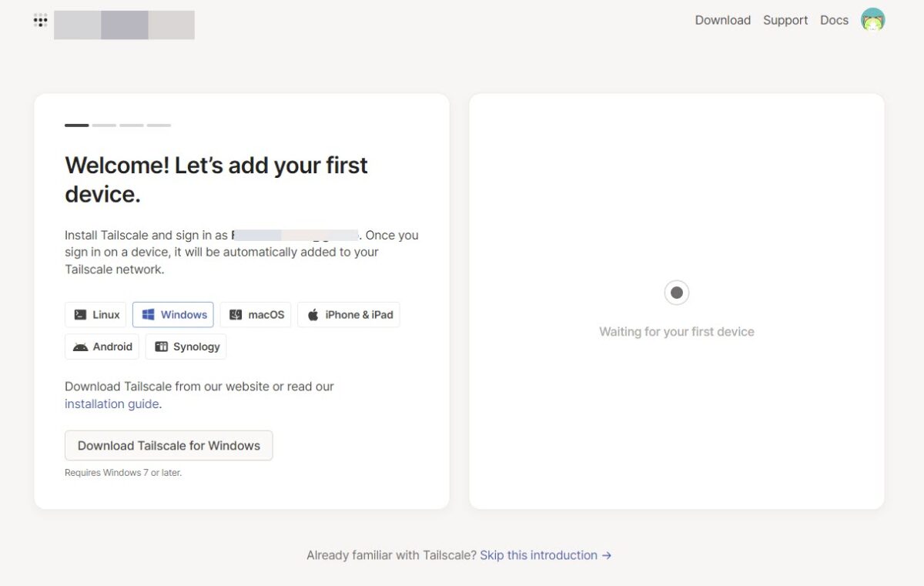Image resolution: width=924 pixels, height=586 pixels.
Task: Choose the Windows platform option
Action: pyautogui.click(x=173, y=315)
